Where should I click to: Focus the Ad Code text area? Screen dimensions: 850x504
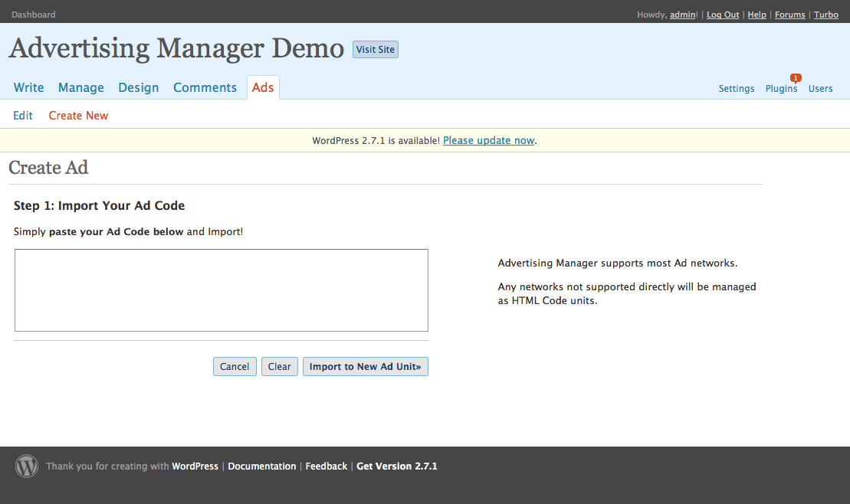pyautogui.click(x=221, y=290)
